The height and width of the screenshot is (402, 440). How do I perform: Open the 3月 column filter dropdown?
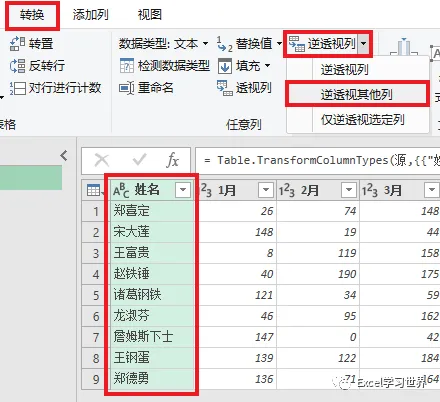click(x=432, y=190)
